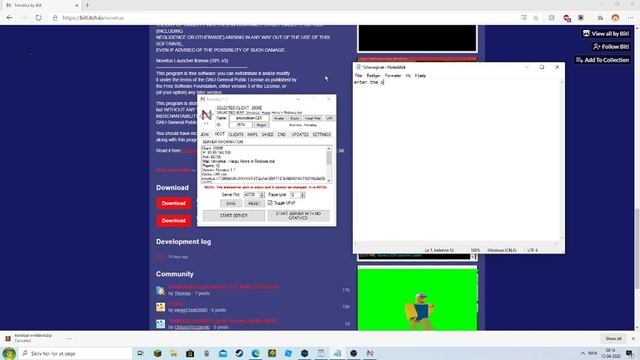This screenshot has height=360, width=640.
Task: Open the notification center icon
Action: coord(630,353)
